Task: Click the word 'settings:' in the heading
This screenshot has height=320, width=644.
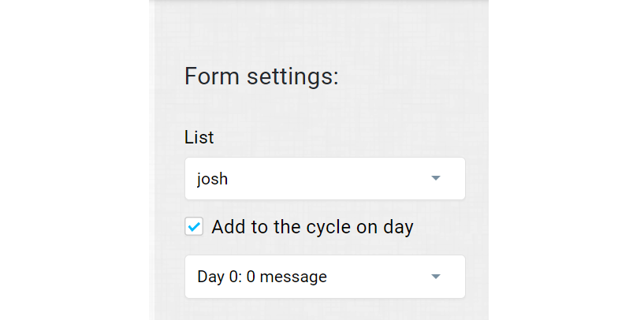Action: point(291,76)
